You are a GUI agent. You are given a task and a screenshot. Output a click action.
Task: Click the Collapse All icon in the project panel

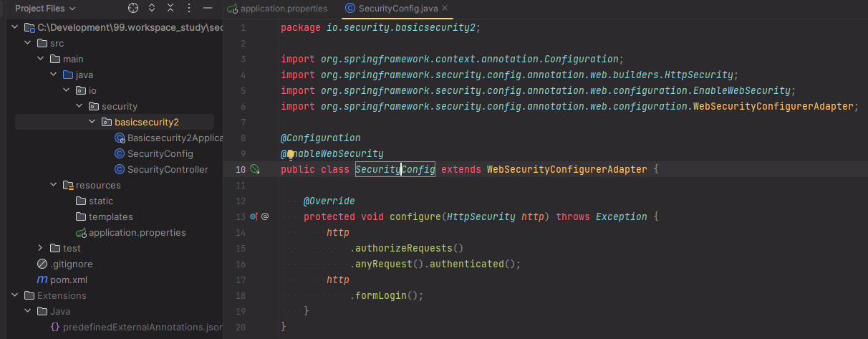click(x=170, y=8)
